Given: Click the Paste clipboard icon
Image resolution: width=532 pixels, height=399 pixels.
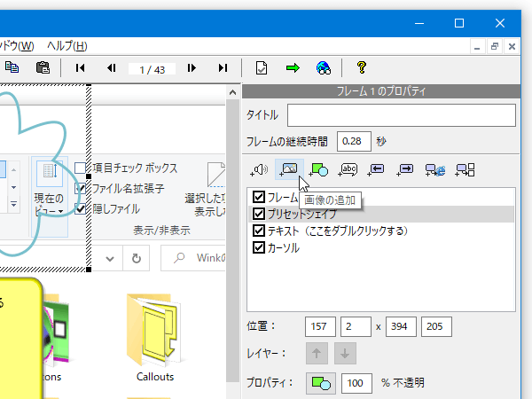Looking at the screenshot, I should click(x=43, y=67).
